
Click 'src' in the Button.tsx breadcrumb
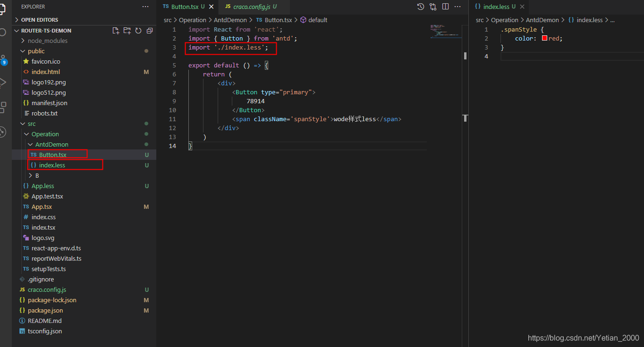tap(168, 20)
